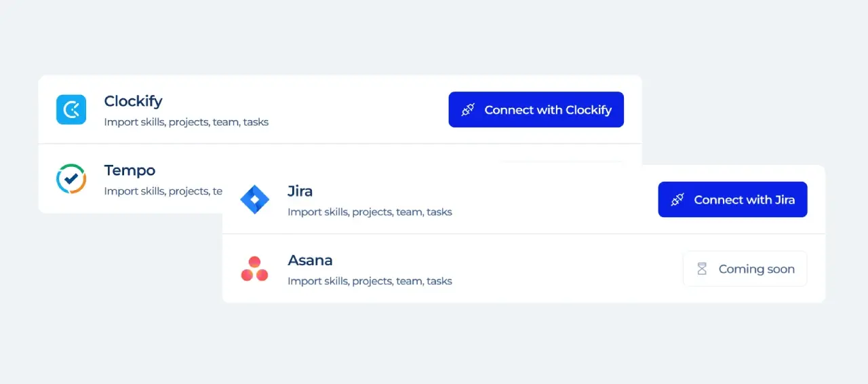Click Jira import skills description text
This screenshot has width=868, height=384.
(x=370, y=212)
